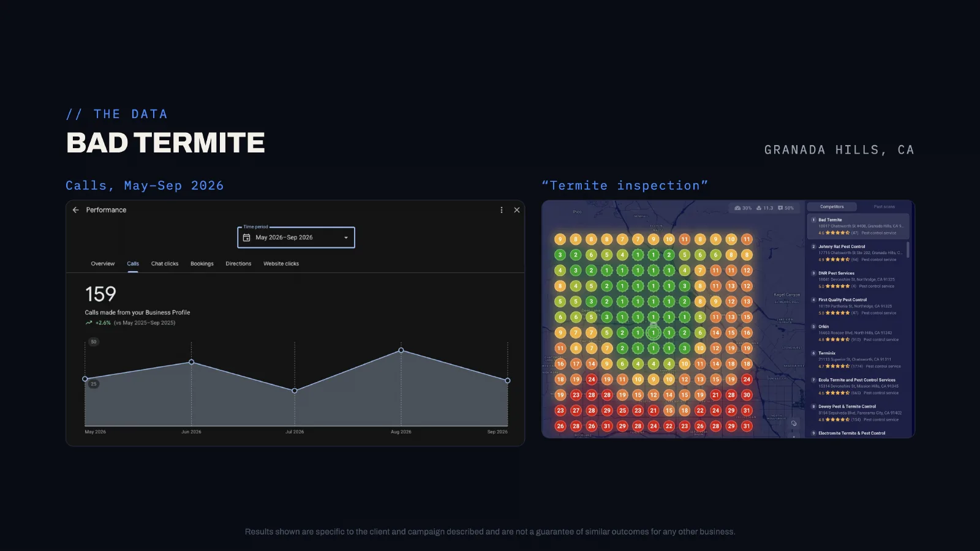The height and width of the screenshot is (551, 980).
Task: Click the red grid pin numbered 30
Action: coord(747,395)
